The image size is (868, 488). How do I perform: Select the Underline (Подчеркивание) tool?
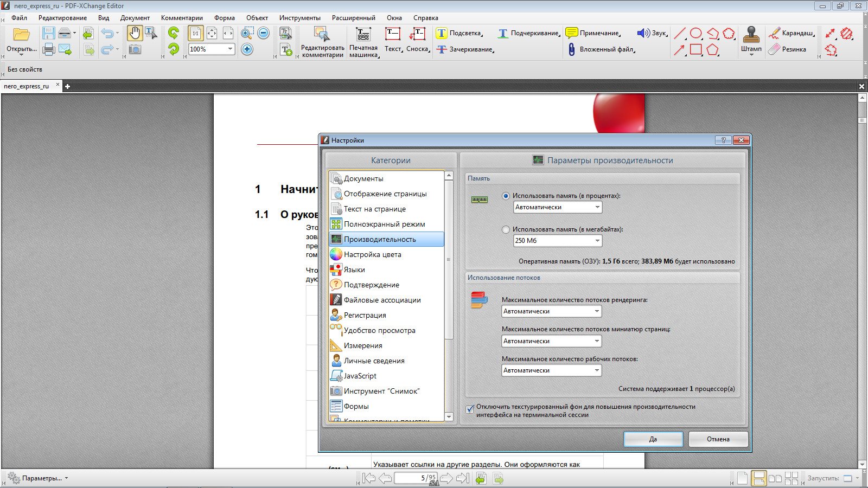(x=528, y=33)
